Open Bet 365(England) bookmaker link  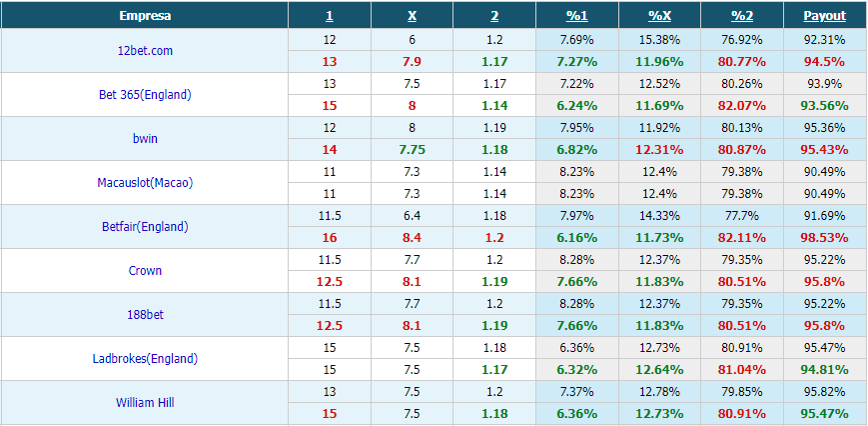point(145,95)
